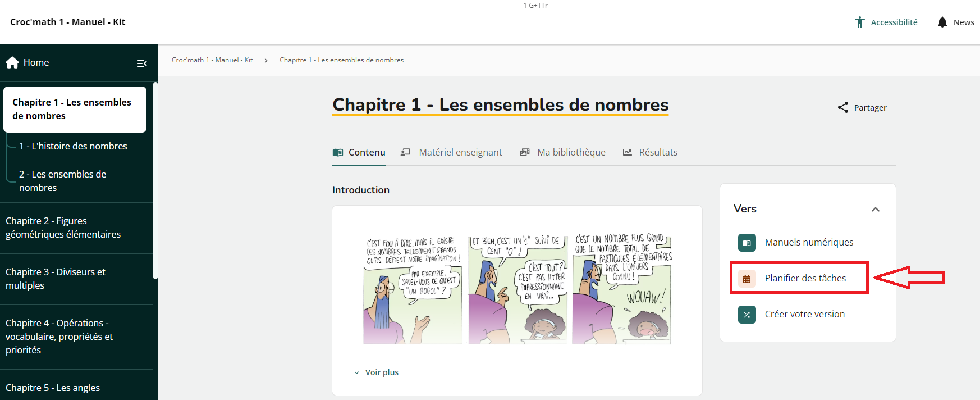Collapse the sidebar menu icon
Image resolution: width=980 pixels, height=400 pixels.
(x=142, y=63)
